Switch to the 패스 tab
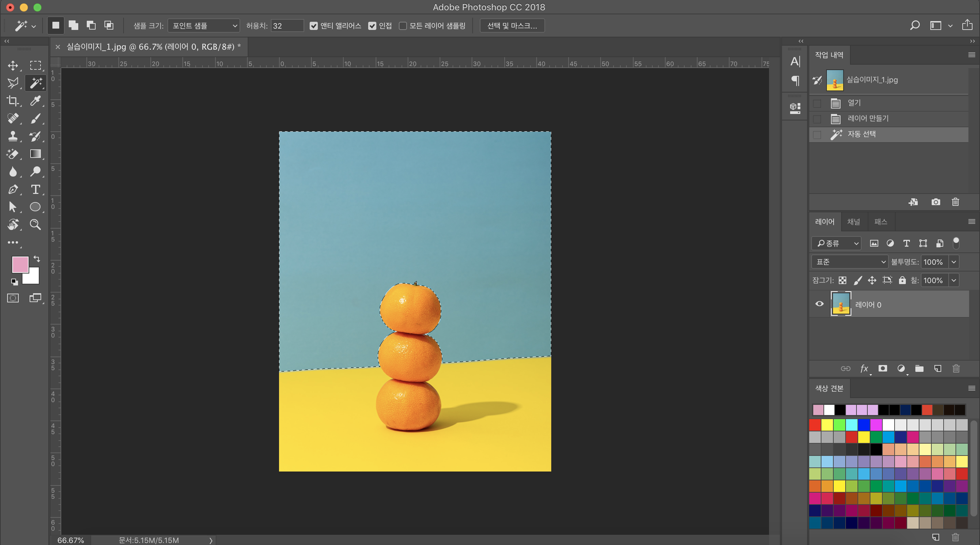Viewport: 980px width, 545px height. pyautogui.click(x=880, y=222)
